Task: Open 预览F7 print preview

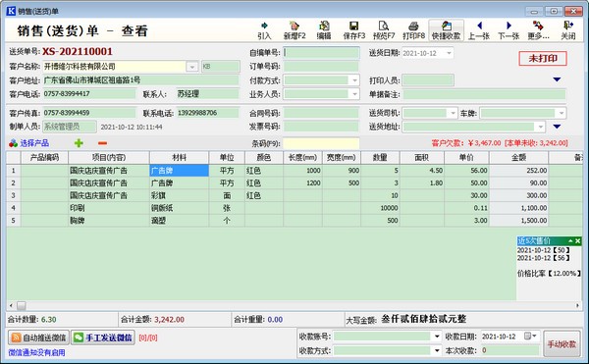Action: [384, 30]
